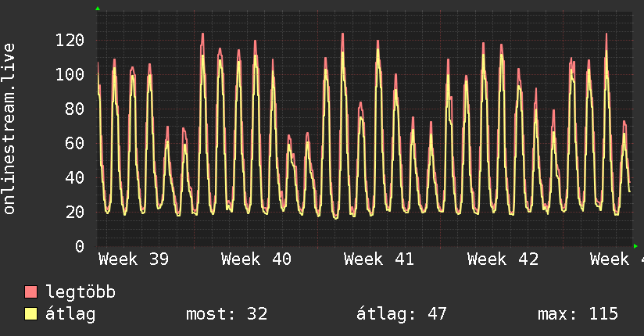Click the 'most: 32' value
Image resolution: width=644 pixels, height=336 pixels.
pos(227,314)
